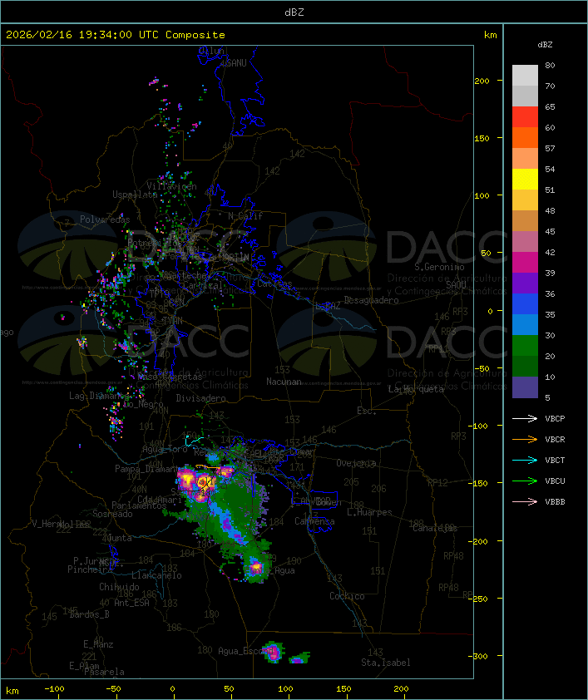Click the Chihuido map label

coord(119,587)
